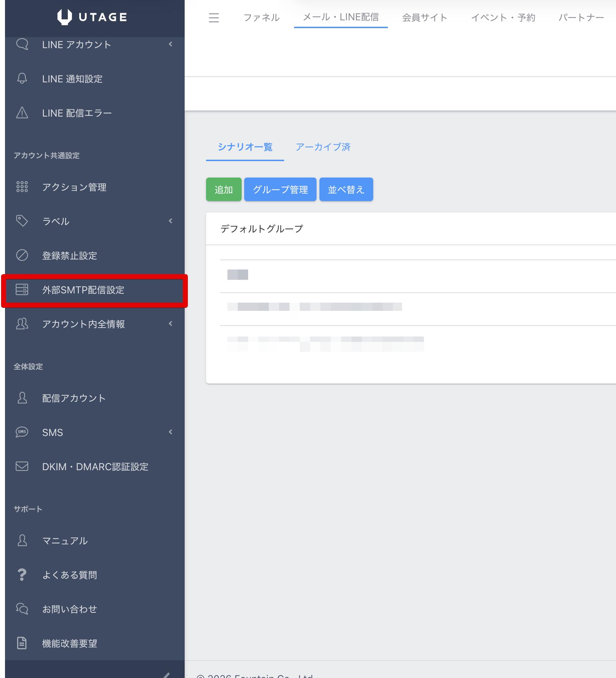The image size is (616, 678).
Task: Expand the LINE アカウント submenu arrow
Action: (x=170, y=44)
